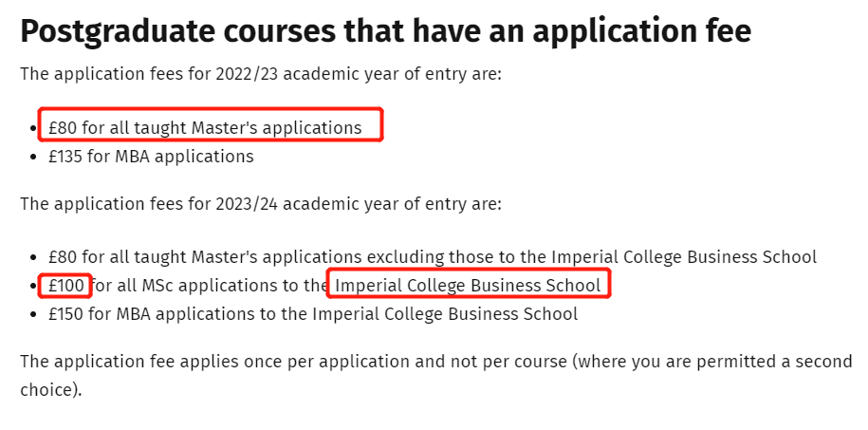
Task: Click the "£135 for MBA applications" line
Action: pyautogui.click(x=151, y=156)
